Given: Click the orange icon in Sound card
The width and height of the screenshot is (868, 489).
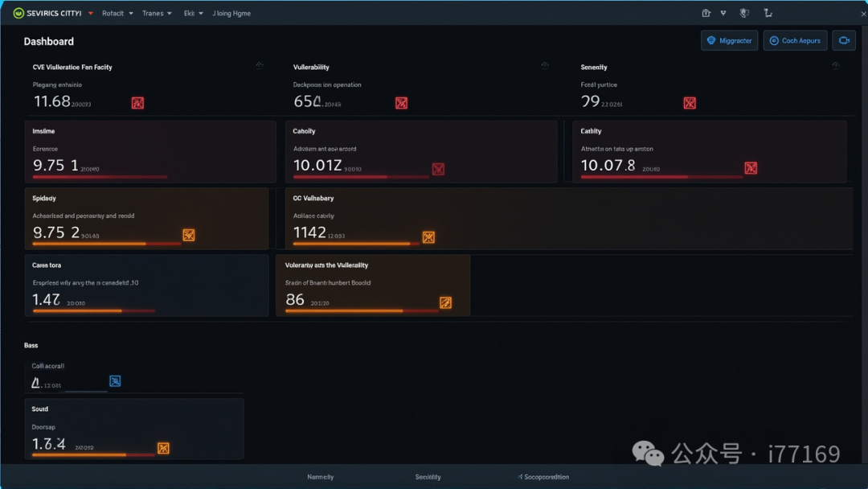Looking at the screenshot, I should click(x=163, y=448).
